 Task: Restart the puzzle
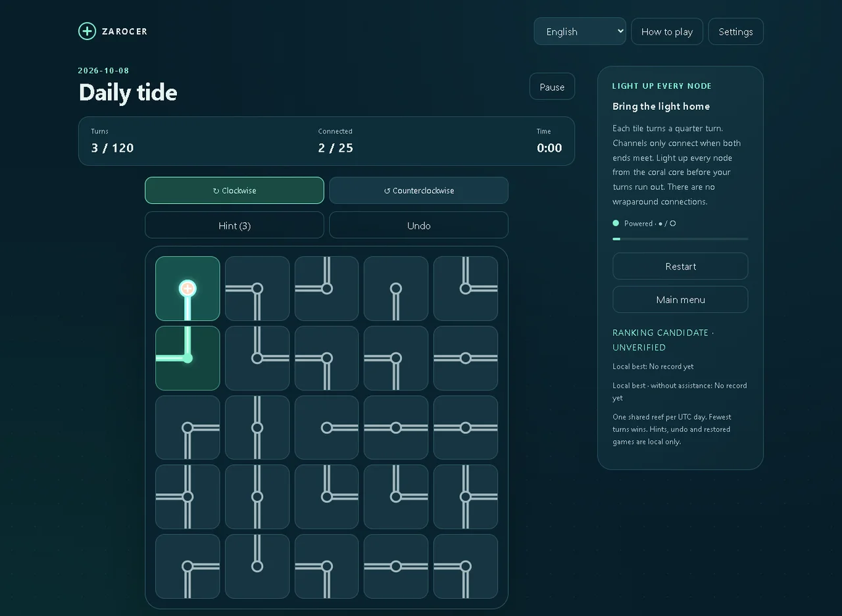(x=680, y=266)
